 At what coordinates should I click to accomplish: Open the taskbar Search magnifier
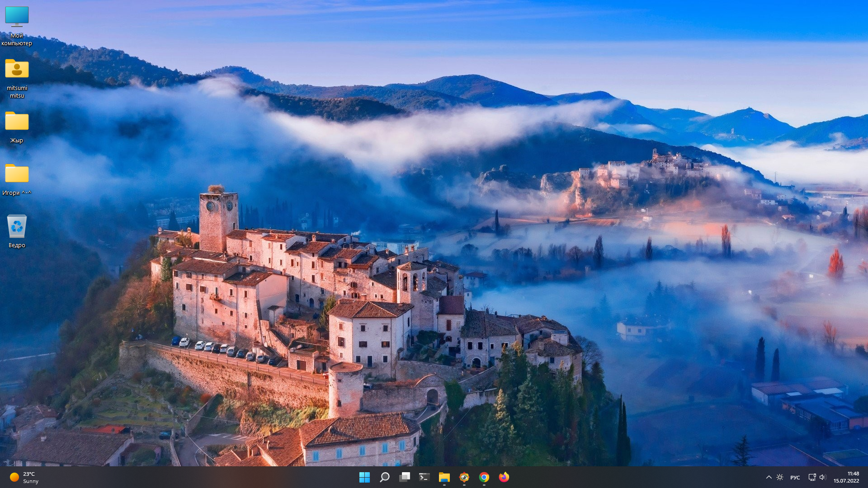[x=384, y=477]
